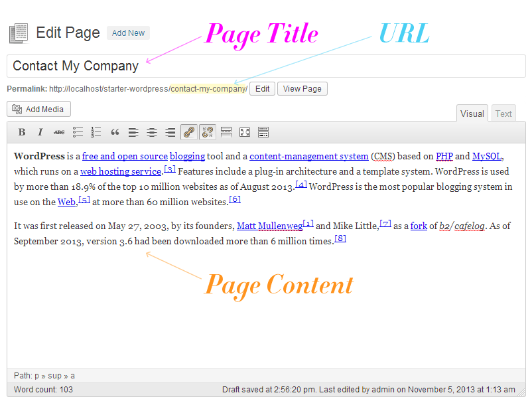Open the Web link in first paragraph
532x405 pixels.
coord(66,202)
